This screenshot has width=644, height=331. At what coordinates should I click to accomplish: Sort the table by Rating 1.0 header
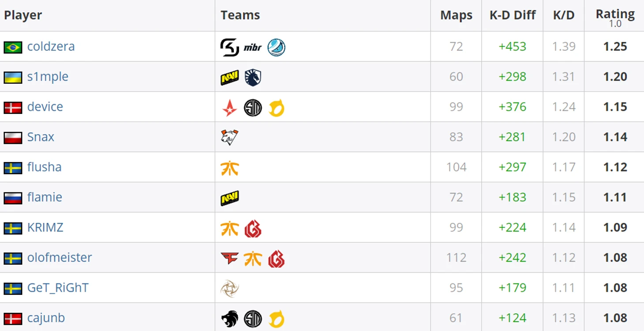point(615,17)
